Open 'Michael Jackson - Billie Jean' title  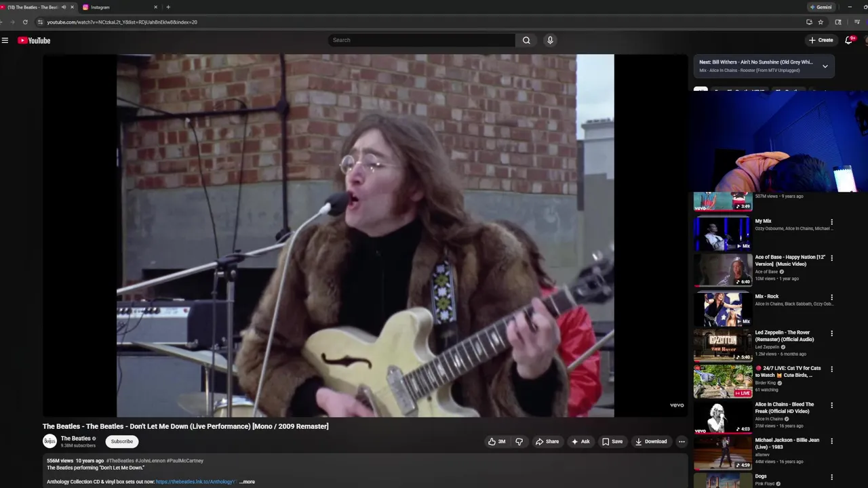pyautogui.click(x=787, y=443)
